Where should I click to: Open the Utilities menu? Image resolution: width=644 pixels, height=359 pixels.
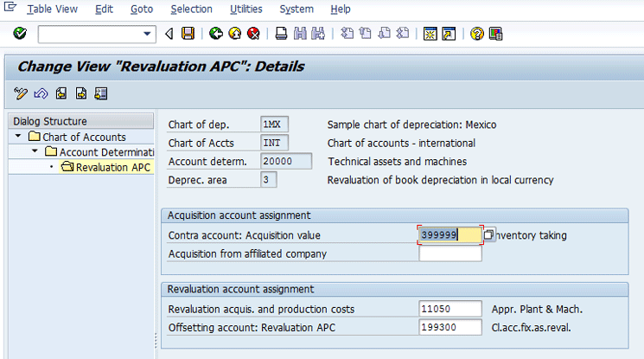point(246,10)
